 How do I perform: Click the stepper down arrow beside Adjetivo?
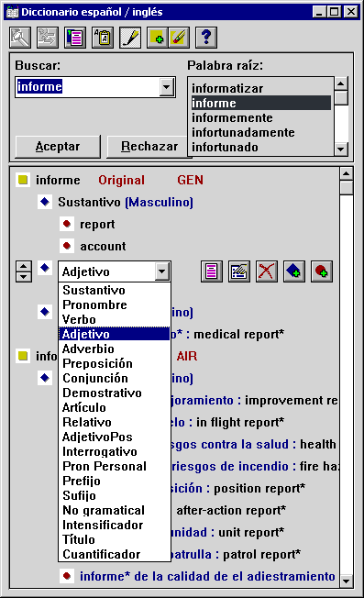coord(24,277)
